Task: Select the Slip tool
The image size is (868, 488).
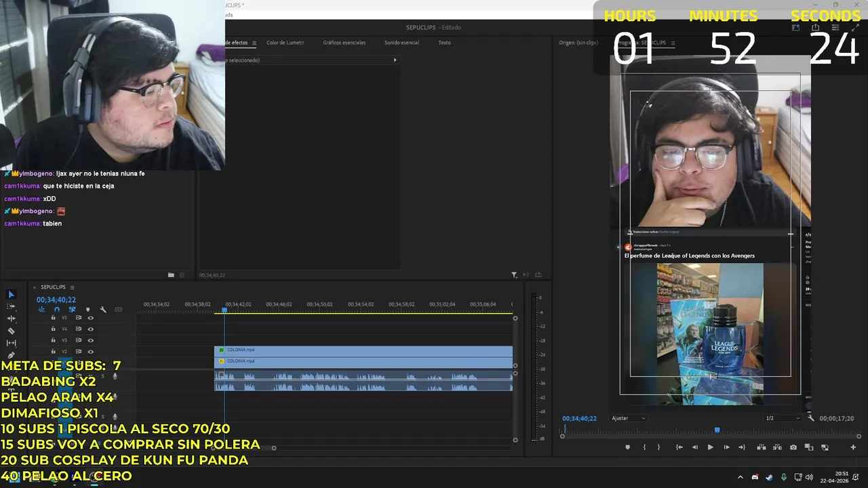Action: 11,343
